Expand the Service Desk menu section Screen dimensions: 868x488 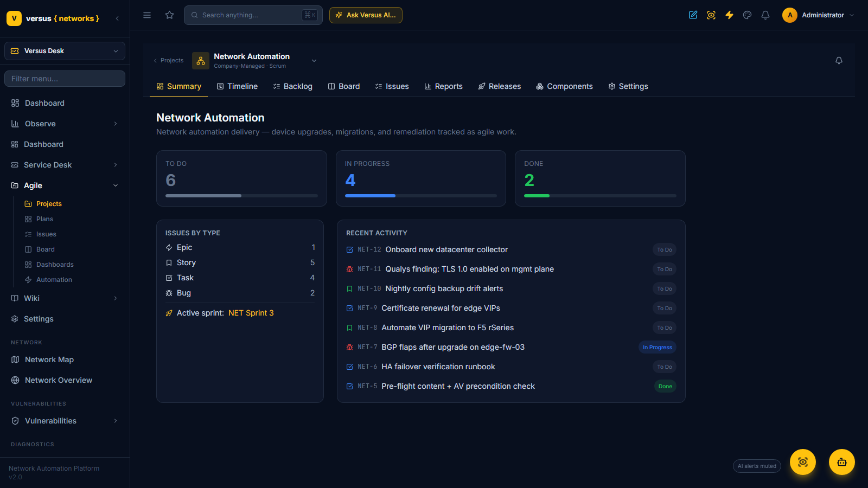point(65,165)
